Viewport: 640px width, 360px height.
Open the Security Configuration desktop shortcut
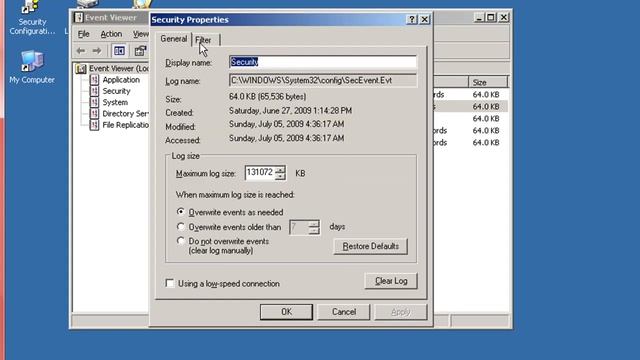[x=32, y=17]
